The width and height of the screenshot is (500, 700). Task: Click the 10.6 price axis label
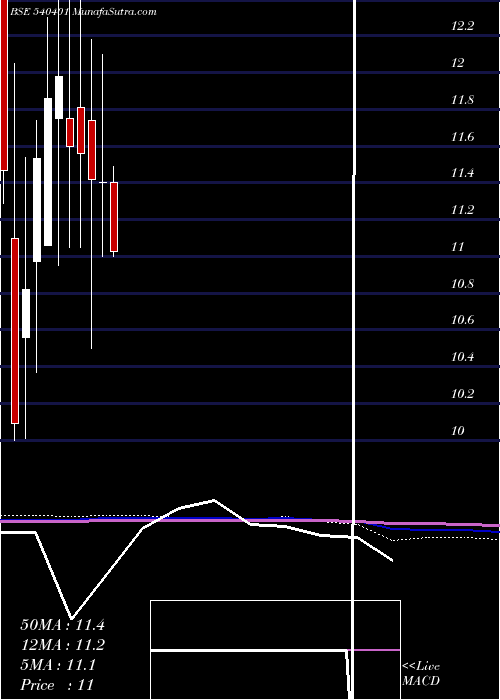(x=462, y=320)
